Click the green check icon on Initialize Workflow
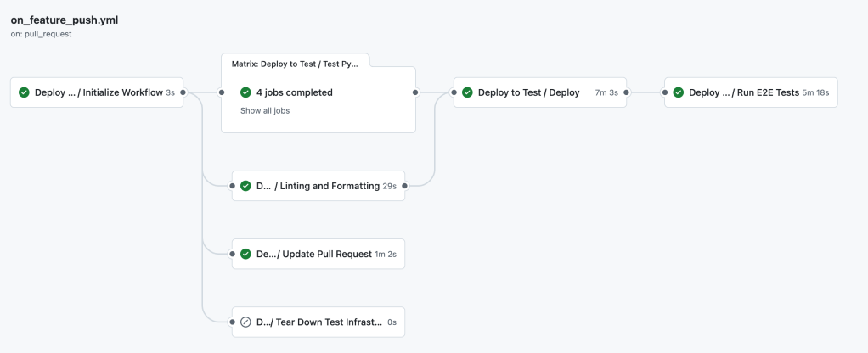Viewport: 868px width, 353px height. point(24,92)
